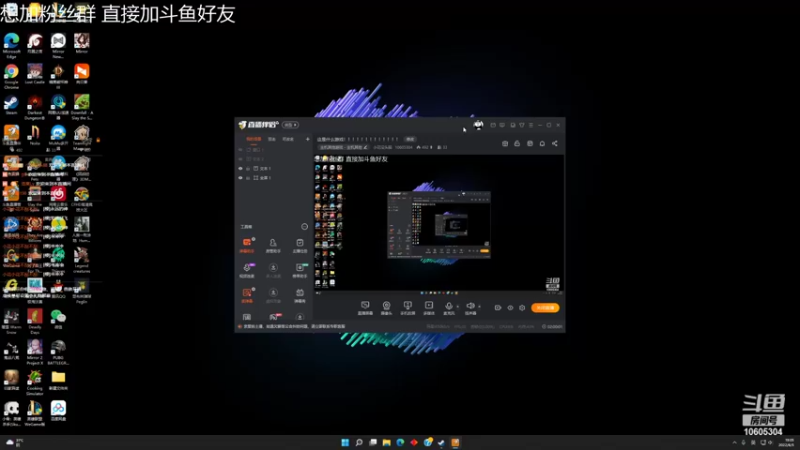Open the orange highlighted danmaku tool
800x450 pixels.
pos(247,245)
